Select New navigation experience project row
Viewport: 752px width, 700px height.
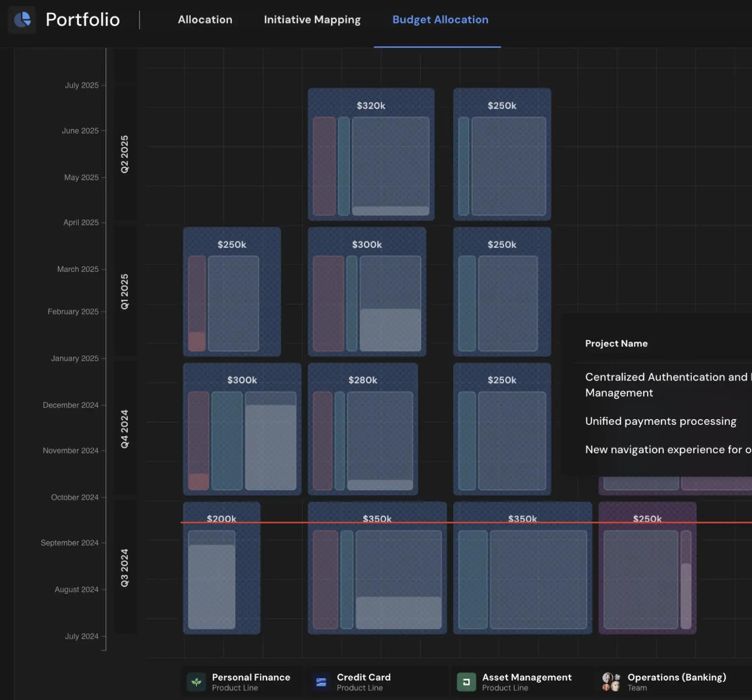pos(668,450)
